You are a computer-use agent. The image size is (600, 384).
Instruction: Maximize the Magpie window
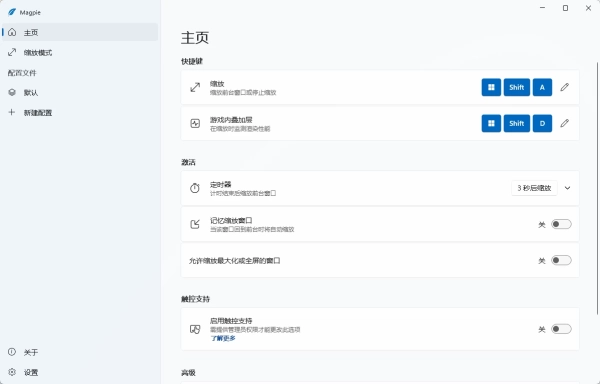click(x=565, y=8)
